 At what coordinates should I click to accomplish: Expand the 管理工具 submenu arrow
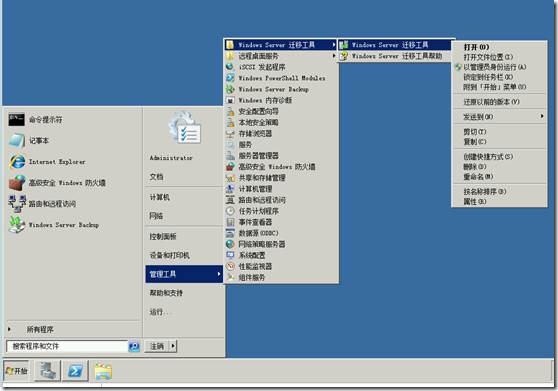219,274
